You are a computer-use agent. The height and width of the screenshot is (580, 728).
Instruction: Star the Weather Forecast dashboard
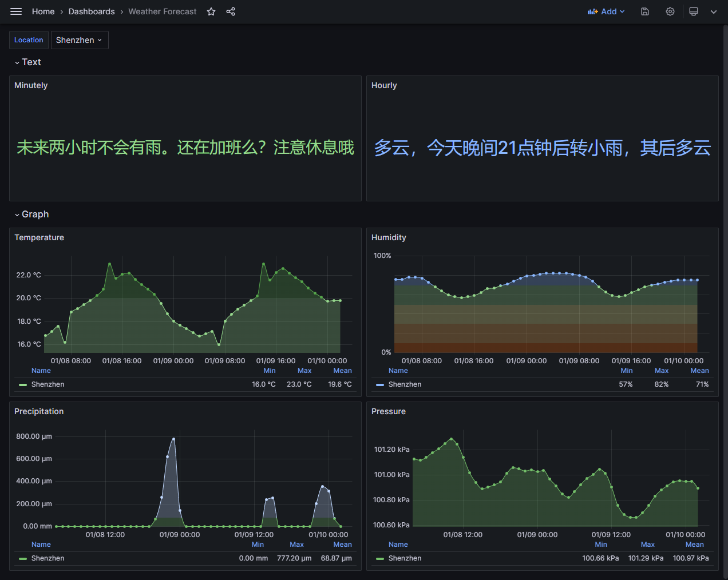(211, 11)
